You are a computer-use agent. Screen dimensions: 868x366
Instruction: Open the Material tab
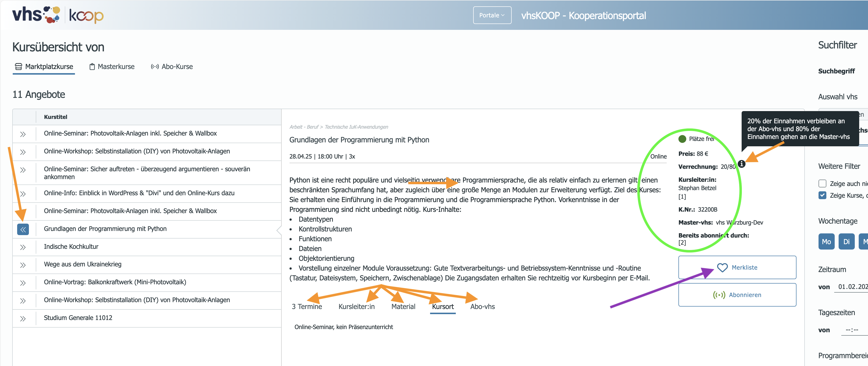[403, 307]
